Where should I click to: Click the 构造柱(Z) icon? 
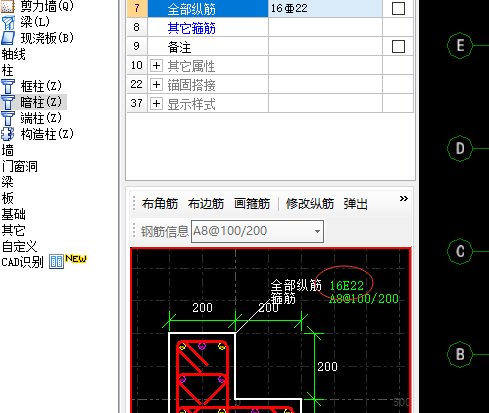[8, 134]
